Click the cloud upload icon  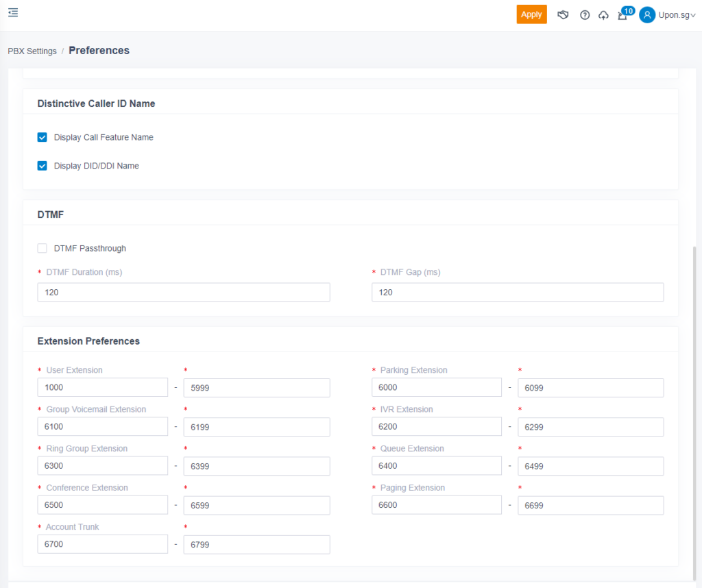tap(604, 14)
